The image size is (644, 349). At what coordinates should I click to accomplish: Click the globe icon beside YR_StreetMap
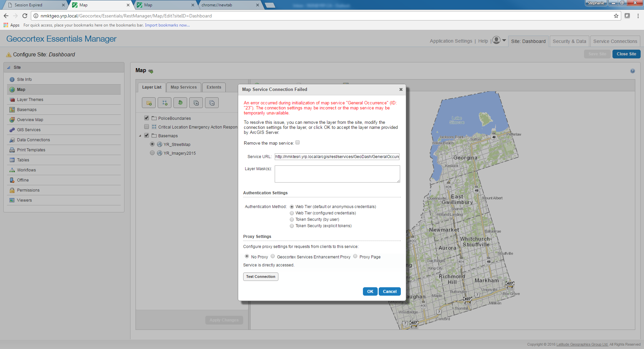pyautogui.click(x=160, y=144)
